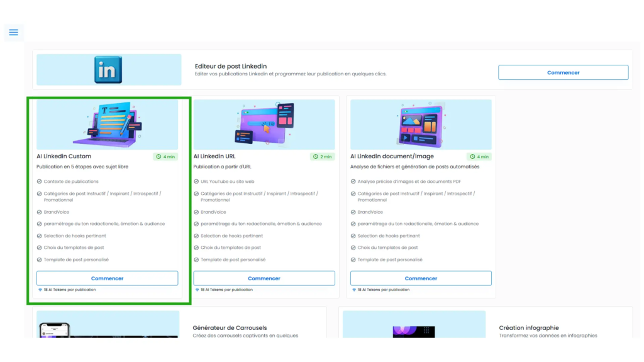Image resolution: width=644 pixels, height=362 pixels.
Task: Click the AI Linkedin URL illustration
Action: pyautogui.click(x=264, y=124)
